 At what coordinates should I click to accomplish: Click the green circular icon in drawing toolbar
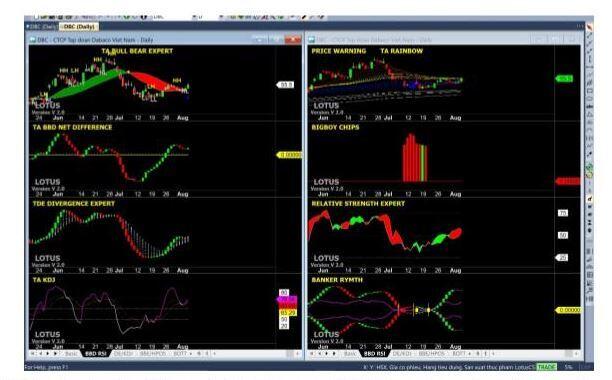tap(589, 168)
